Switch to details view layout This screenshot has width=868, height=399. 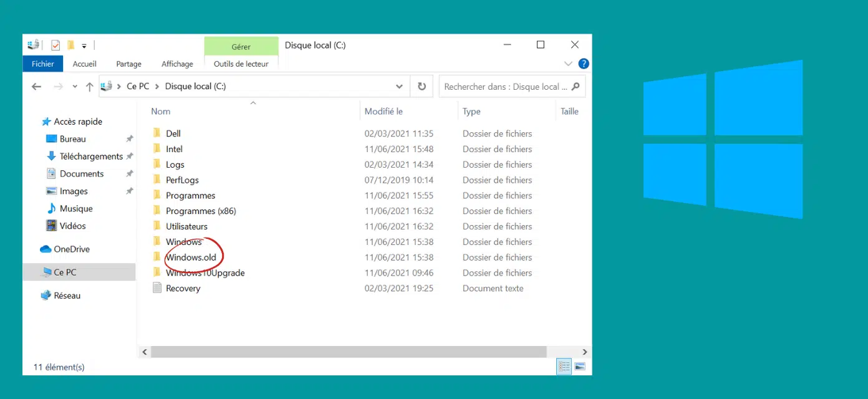point(564,367)
